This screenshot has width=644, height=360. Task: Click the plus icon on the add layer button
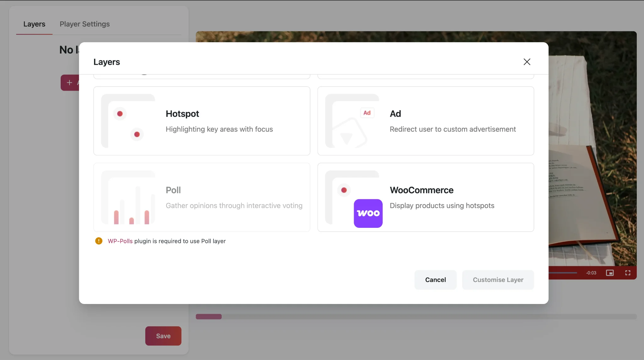pos(69,82)
